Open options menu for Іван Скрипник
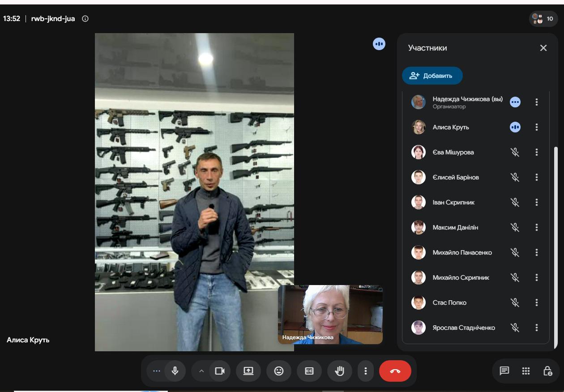The width and height of the screenshot is (564, 392). pos(537,202)
